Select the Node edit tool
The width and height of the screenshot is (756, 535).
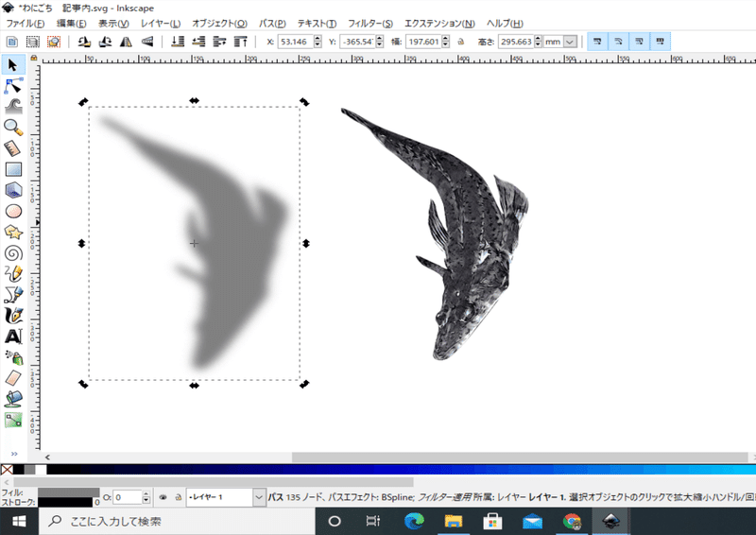13,86
